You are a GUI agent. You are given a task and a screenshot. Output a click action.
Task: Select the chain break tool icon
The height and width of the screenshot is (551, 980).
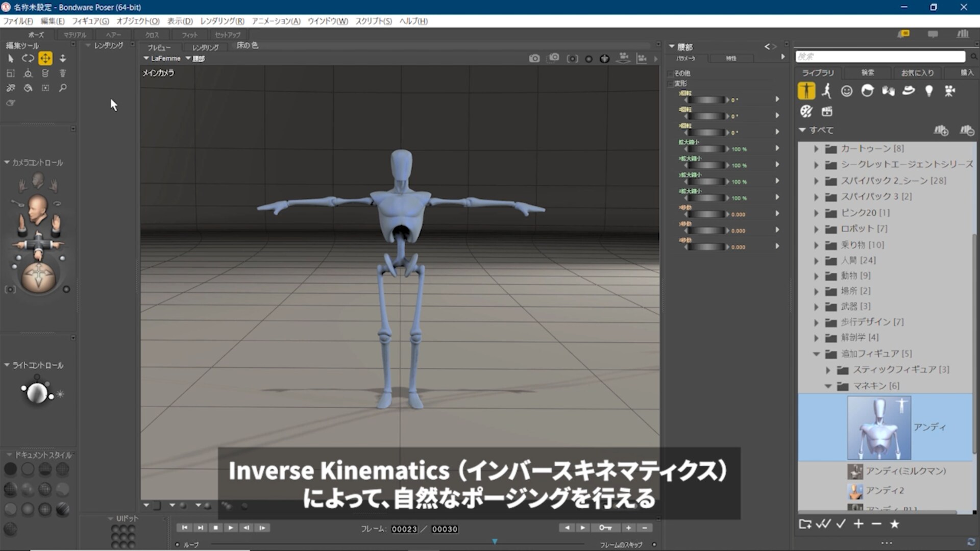11,88
